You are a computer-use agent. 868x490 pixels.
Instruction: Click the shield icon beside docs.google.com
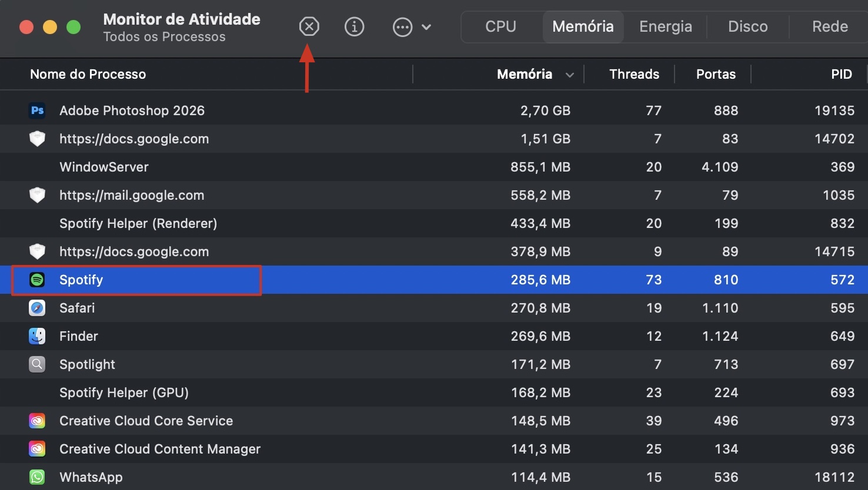(x=36, y=139)
